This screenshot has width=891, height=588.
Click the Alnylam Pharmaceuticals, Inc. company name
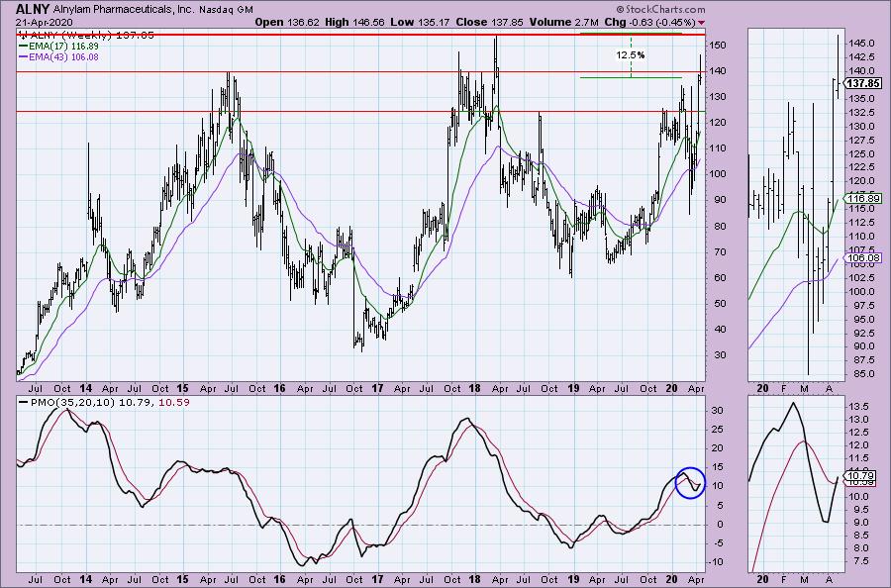(x=124, y=10)
